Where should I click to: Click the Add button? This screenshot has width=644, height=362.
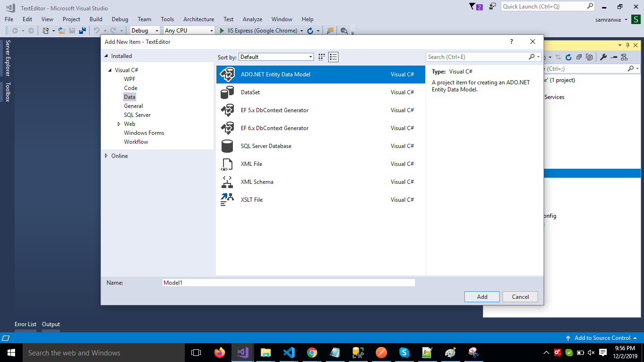tap(482, 297)
